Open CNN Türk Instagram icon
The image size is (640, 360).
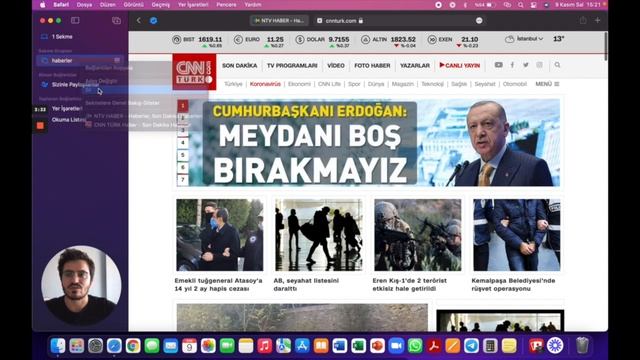(540, 65)
